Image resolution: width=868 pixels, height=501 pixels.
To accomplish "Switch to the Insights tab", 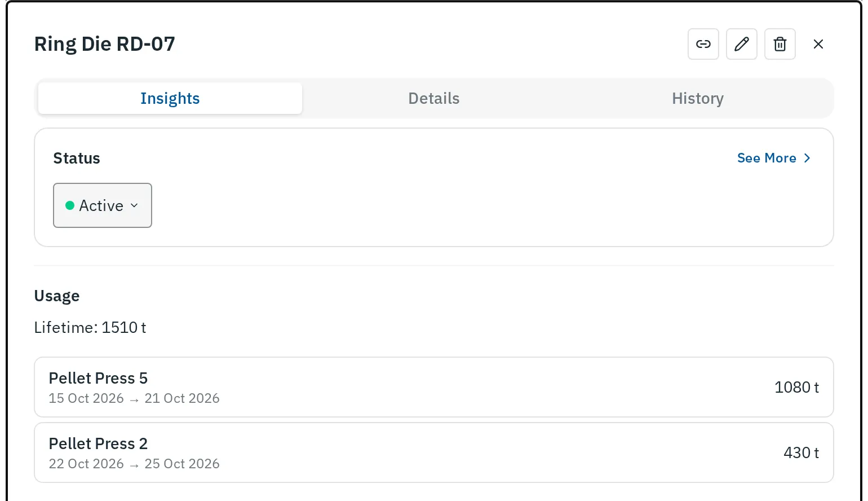I will tap(170, 98).
